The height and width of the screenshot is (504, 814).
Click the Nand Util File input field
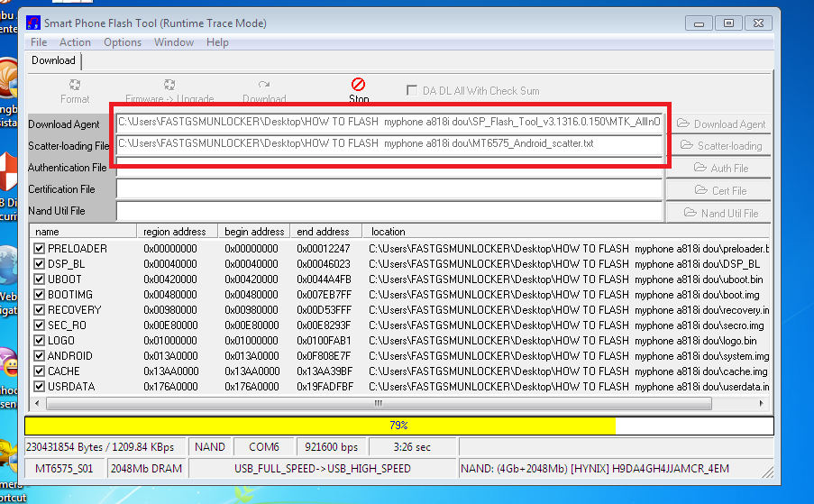389,211
